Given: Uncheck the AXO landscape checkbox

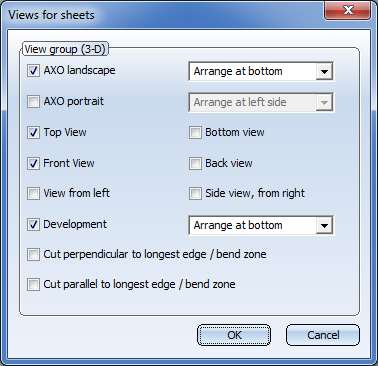Looking at the screenshot, I should 33,71.
